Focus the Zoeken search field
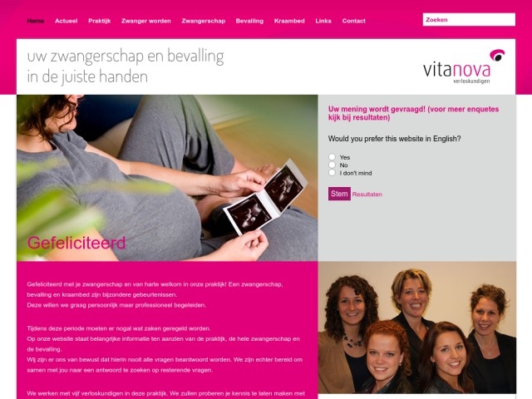532x399 pixels. point(469,20)
